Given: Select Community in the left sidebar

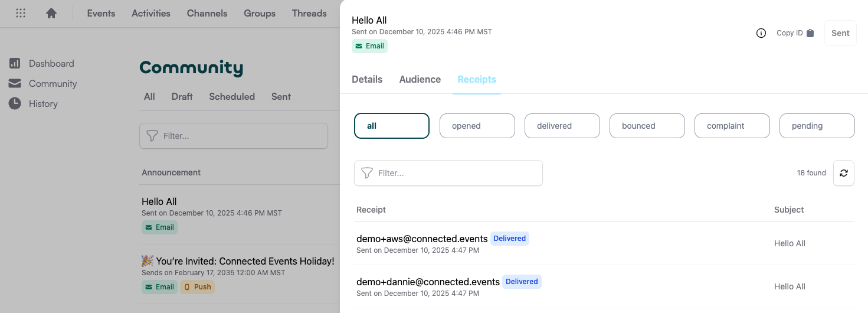Looking at the screenshot, I should tap(53, 83).
